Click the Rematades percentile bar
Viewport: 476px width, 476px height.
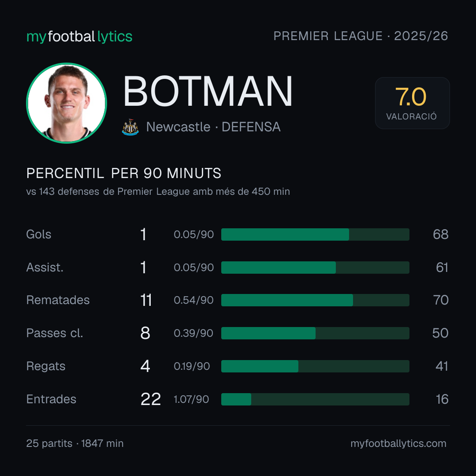point(315,300)
